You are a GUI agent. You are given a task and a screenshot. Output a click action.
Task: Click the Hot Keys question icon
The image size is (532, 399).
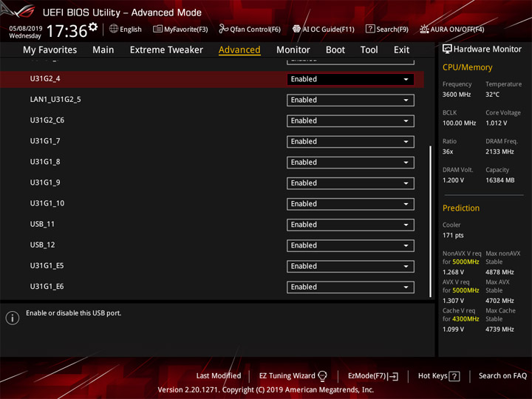[454, 376]
